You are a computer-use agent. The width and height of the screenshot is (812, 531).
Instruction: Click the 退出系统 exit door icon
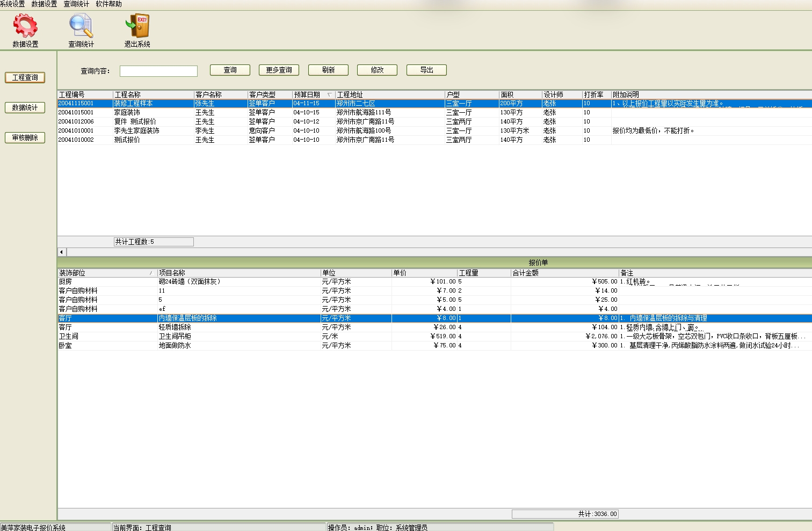click(137, 26)
